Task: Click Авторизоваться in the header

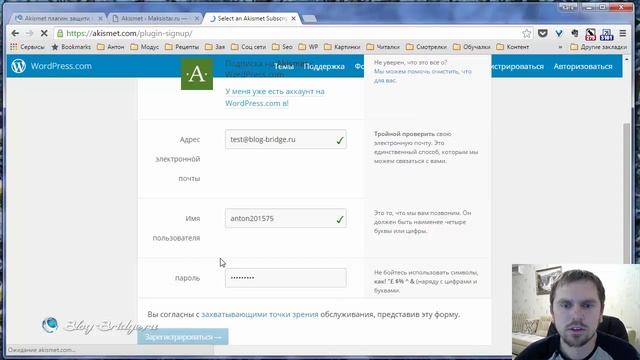Action: click(x=583, y=66)
